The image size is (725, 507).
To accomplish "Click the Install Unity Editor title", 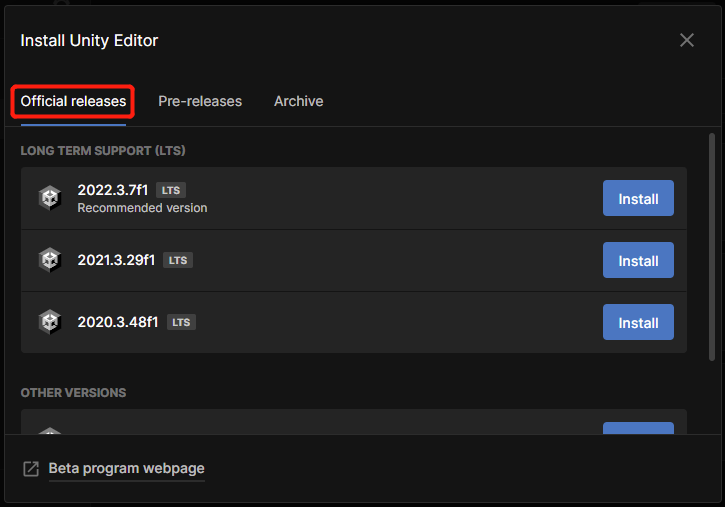I will (89, 41).
